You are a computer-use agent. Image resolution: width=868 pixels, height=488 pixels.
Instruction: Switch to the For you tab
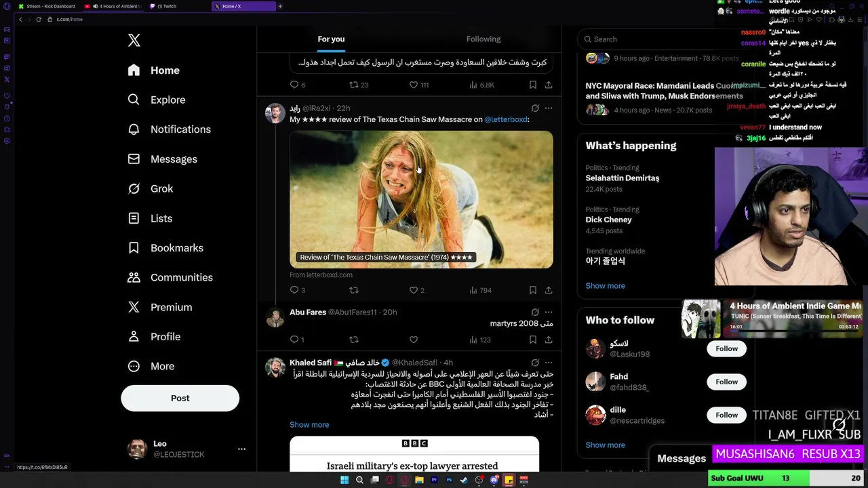pyautogui.click(x=331, y=39)
